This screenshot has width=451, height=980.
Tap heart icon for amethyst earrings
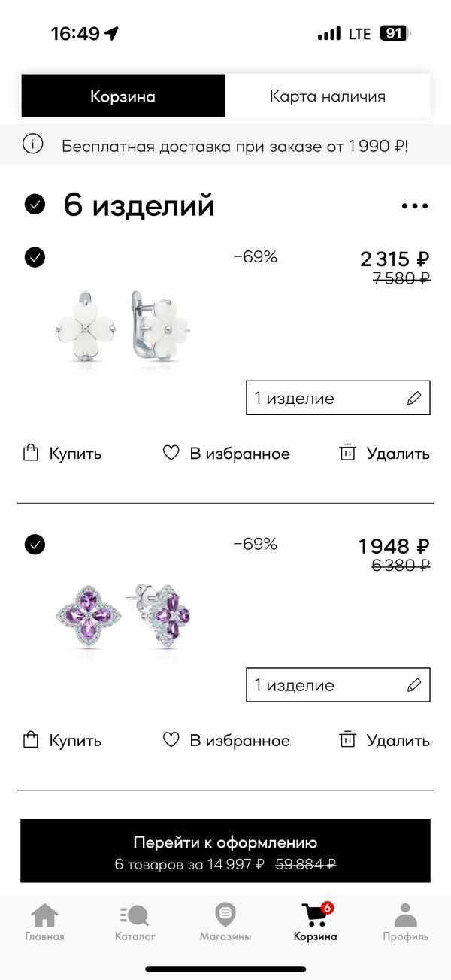click(x=171, y=740)
